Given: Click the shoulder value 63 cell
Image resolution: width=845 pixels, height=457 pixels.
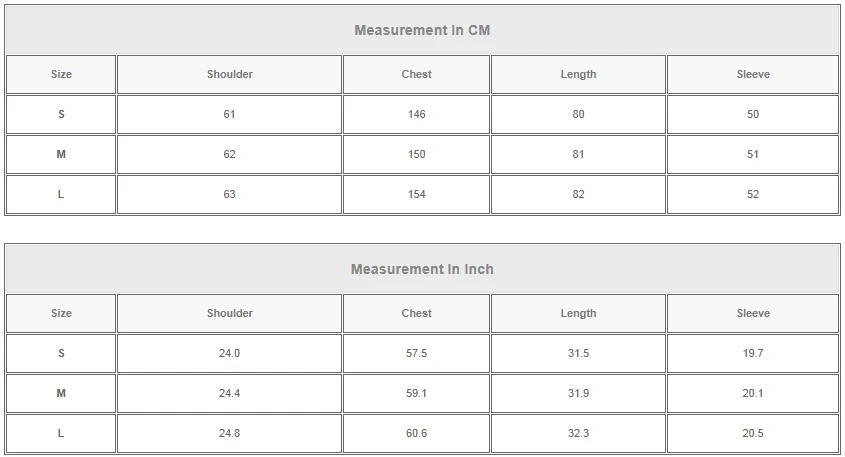Looking at the screenshot, I should [230, 194].
